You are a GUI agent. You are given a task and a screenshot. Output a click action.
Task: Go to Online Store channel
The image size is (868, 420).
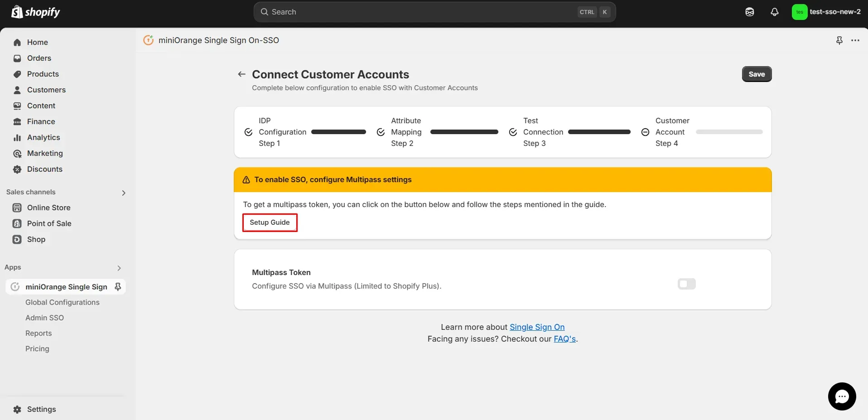click(49, 208)
